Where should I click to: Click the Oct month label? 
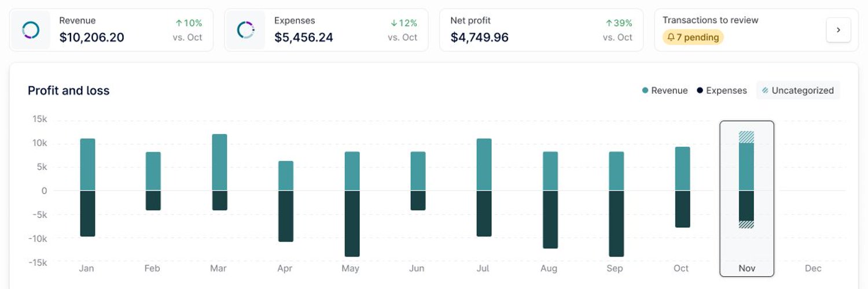coord(681,268)
